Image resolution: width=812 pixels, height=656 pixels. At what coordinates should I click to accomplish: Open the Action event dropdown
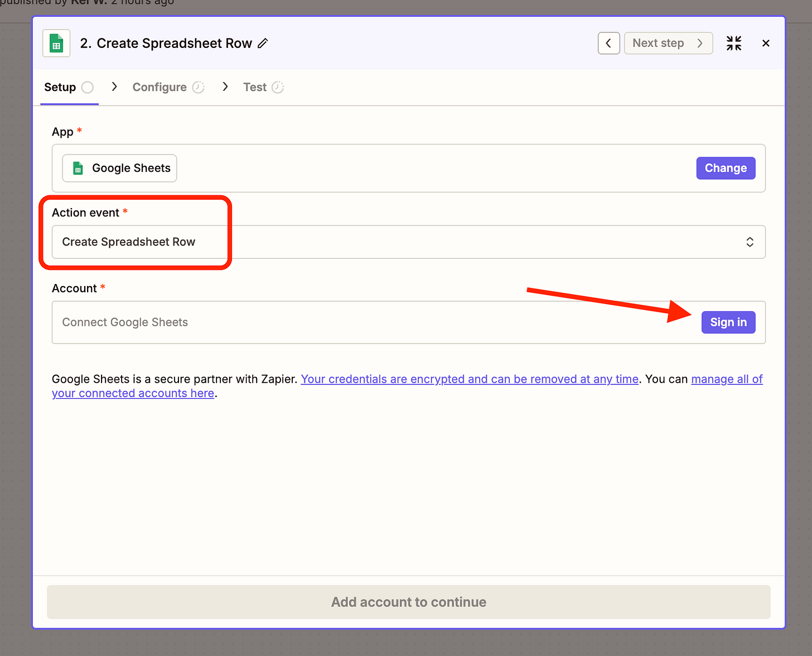(408, 242)
